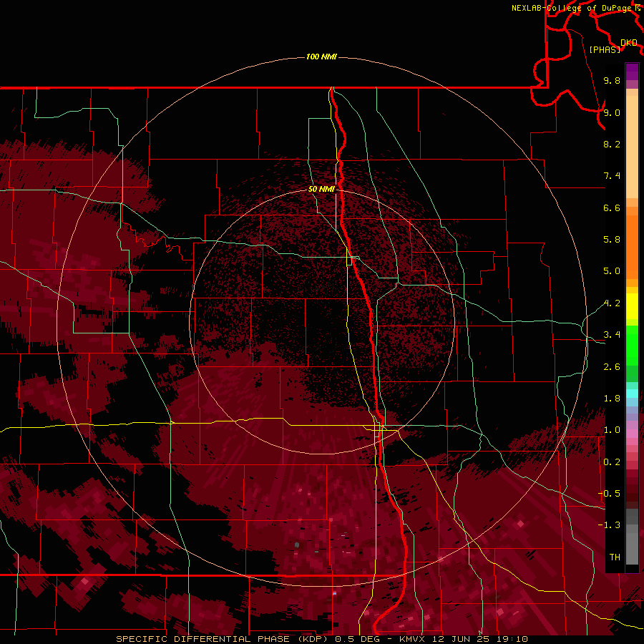Screen dimensions: 644x644
Task: Click the TH label on the scale
Action: point(615,557)
